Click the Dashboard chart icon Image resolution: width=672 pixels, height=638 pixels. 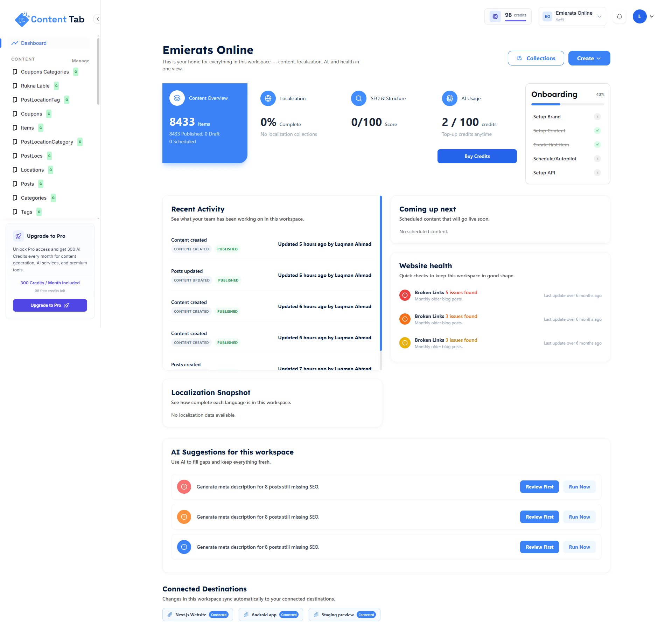point(15,43)
